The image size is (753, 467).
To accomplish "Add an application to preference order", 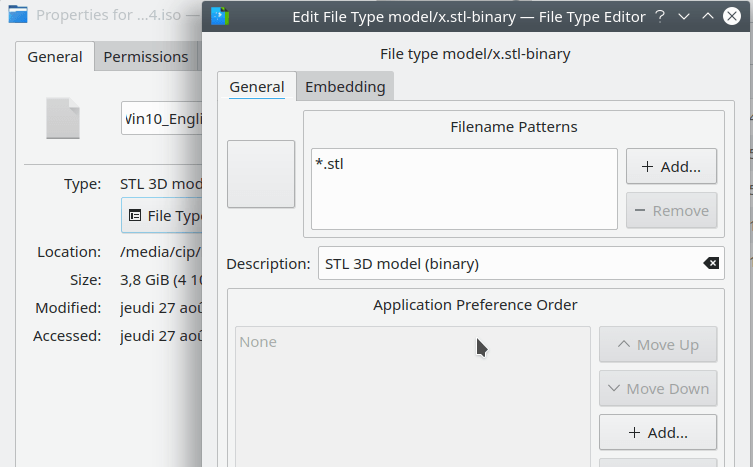I will coord(658,433).
